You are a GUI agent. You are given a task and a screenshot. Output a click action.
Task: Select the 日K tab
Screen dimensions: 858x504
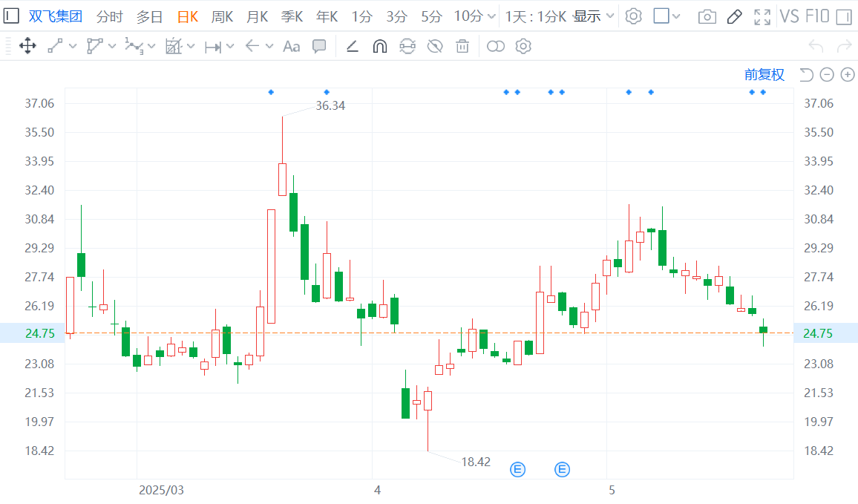(x=187, y=17)
